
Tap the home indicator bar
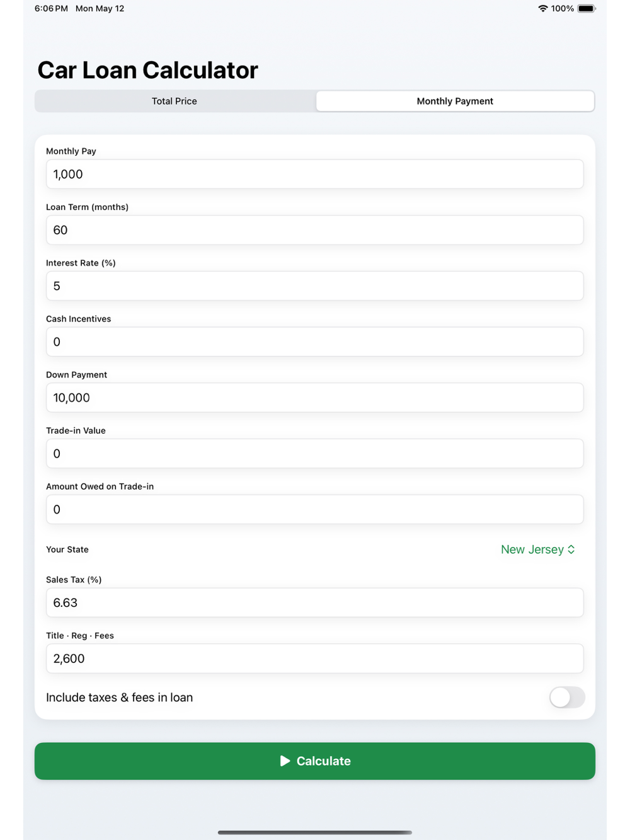click(315, 832)
